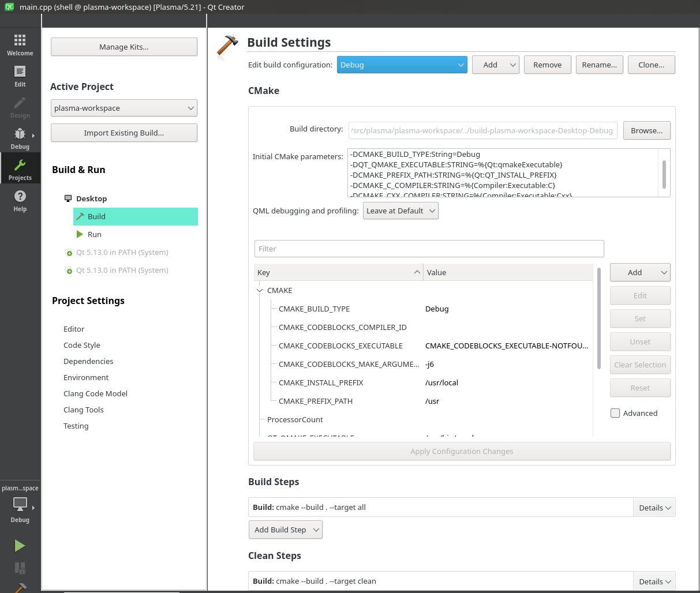Sort by the Key column header
This screenshot has width=700, height=593.
(x=339, y=272)
